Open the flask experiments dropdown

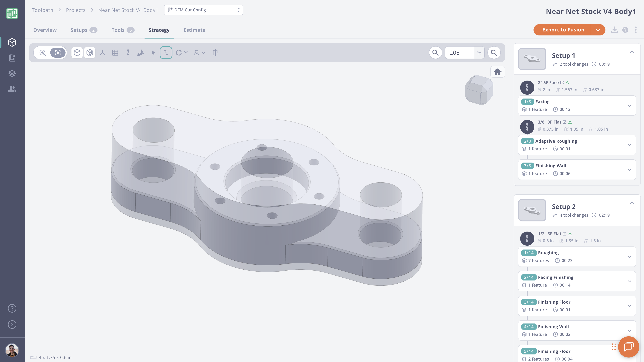199,53
